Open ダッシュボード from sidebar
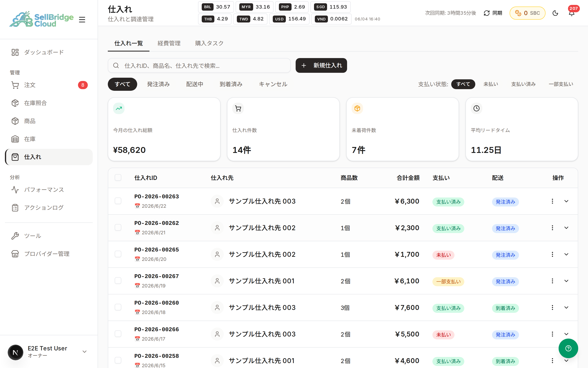Viewport: 588px width, 368px height. pyautogui.click(x=49, y=52)
